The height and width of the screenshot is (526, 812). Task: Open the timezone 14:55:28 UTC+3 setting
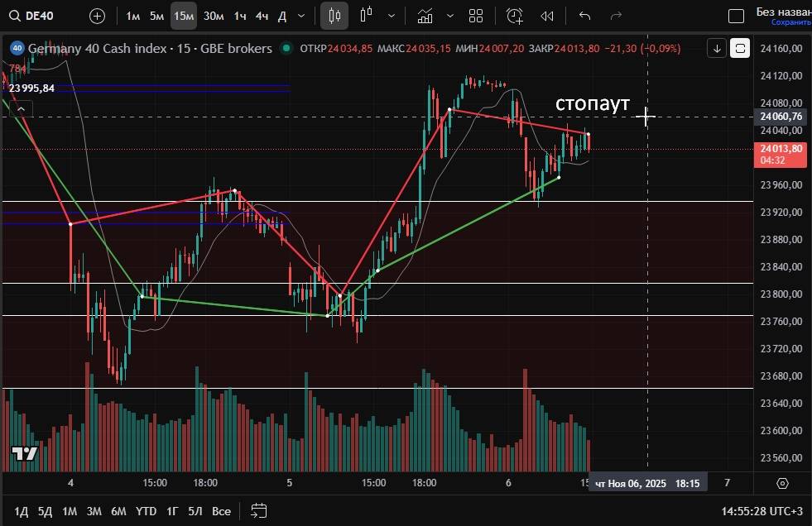[x=762, y=511]
